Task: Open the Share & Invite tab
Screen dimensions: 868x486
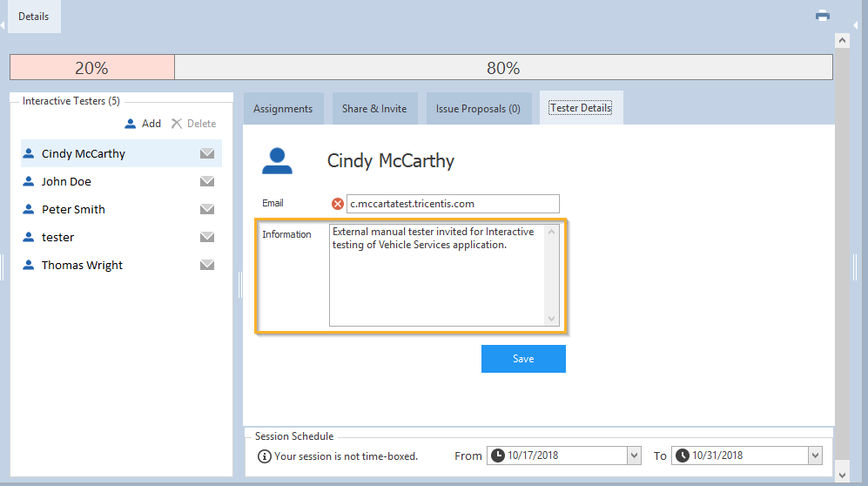Action: click(374, 109)
